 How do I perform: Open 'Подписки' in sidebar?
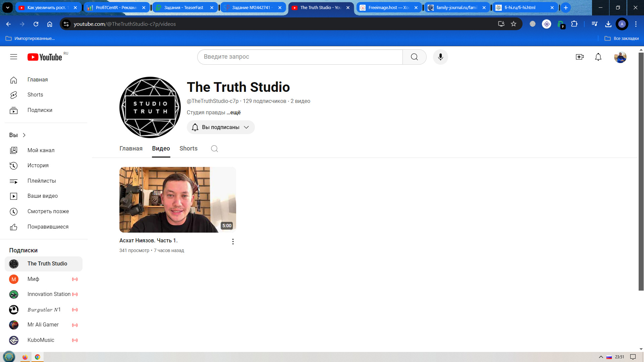[x=44, y=110]
